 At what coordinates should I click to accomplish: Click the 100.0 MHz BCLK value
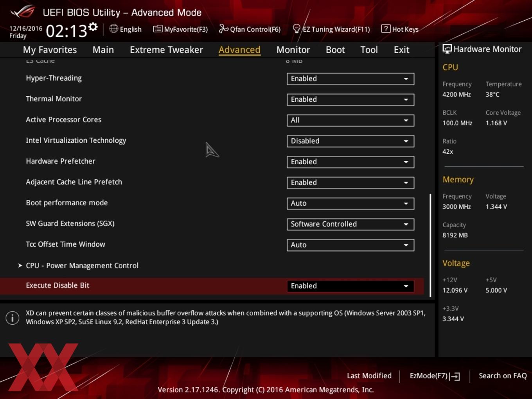tap(457, 123)
